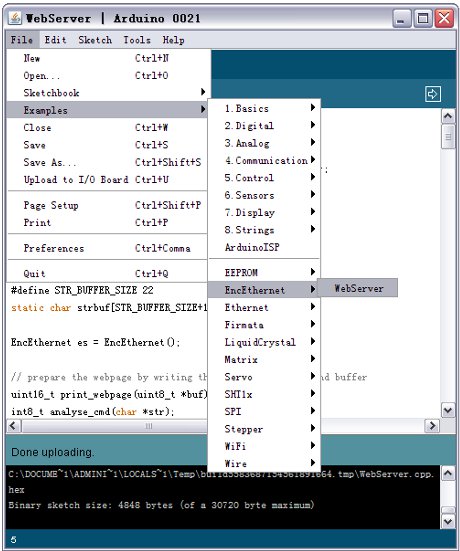Expand the 5.Control examples submenu
This screenshot has height=551, width=460.
tap(264, 178)
